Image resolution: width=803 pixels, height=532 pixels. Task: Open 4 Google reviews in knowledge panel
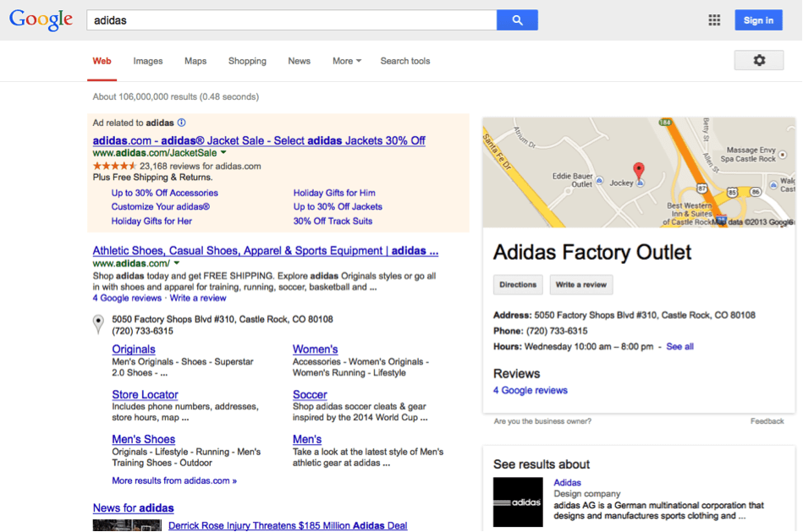tap(531, 390)
